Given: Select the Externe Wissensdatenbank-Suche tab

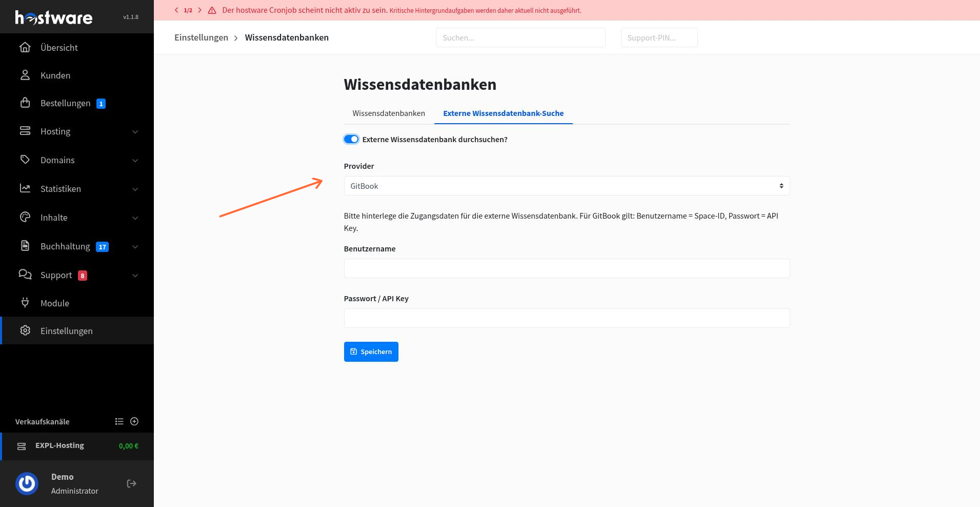Looking at the screenshot, I should [503, 113].
